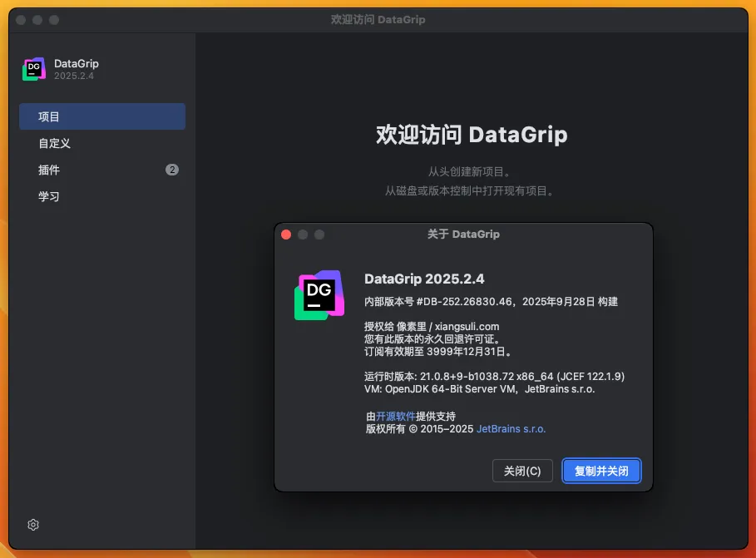Click the 复制并关闭 button

(601, 471)
